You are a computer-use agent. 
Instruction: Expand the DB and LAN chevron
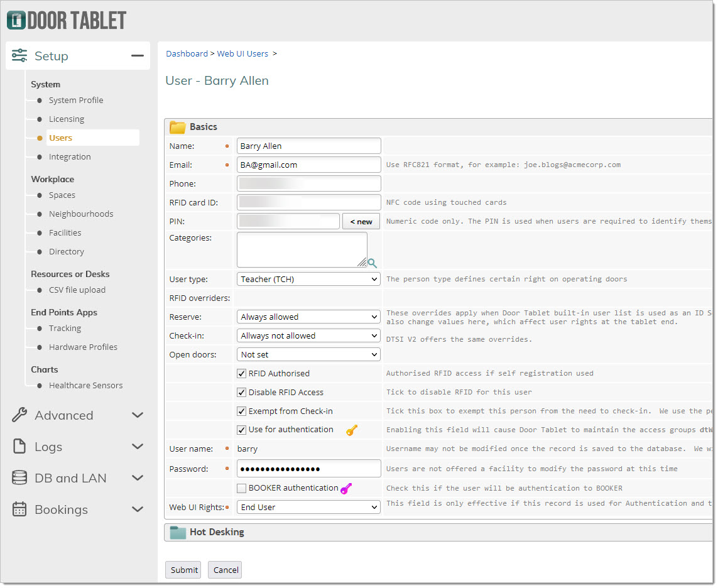[138, 478]
